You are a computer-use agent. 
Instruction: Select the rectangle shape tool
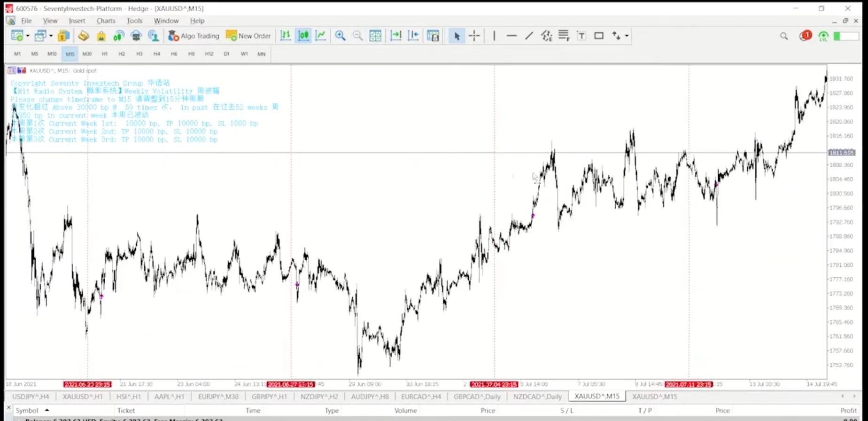click(599, 36)
